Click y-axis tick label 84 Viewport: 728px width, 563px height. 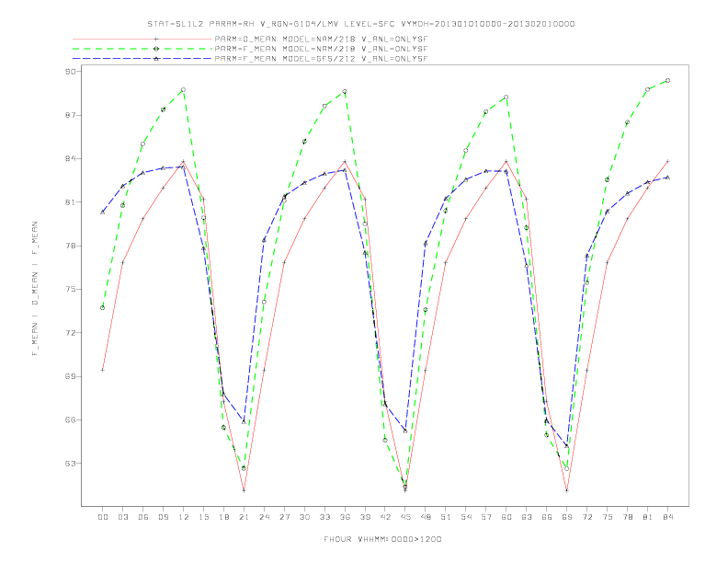70,158
